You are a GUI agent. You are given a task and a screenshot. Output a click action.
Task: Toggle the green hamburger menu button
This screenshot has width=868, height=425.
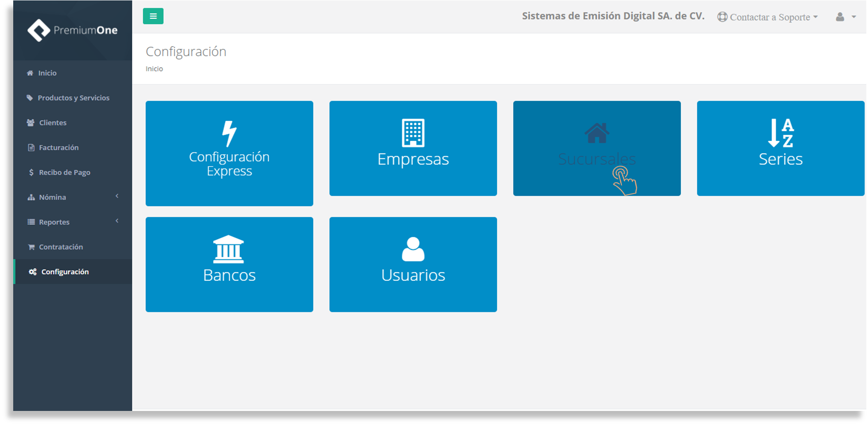tap(153, 16)
